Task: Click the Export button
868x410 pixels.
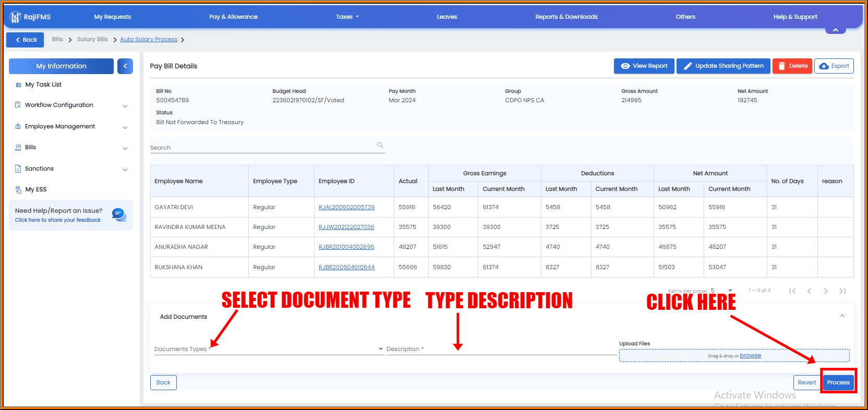Action: click(834, 66)
